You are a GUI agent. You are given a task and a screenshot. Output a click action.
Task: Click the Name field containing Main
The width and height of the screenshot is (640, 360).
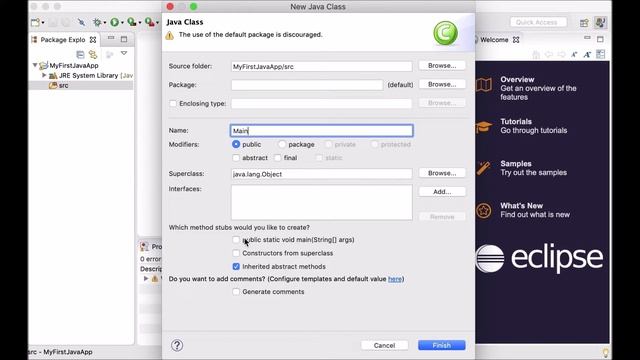[322, 131]
